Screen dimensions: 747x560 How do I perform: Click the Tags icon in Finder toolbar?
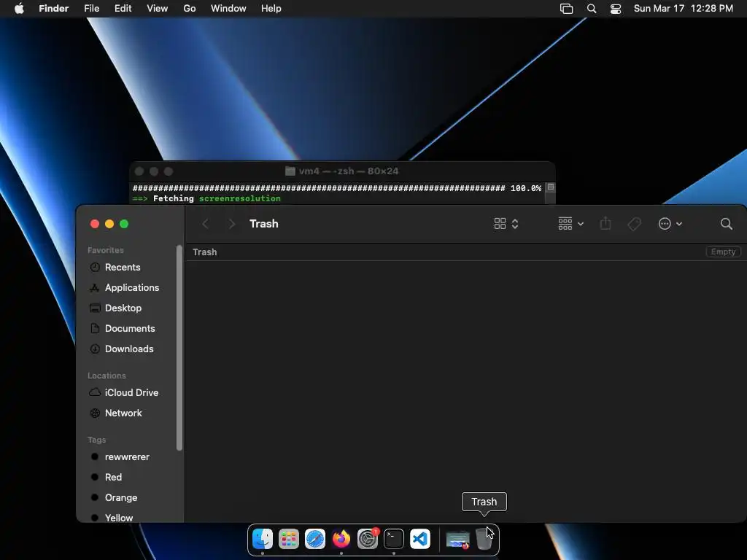(634, 224)
